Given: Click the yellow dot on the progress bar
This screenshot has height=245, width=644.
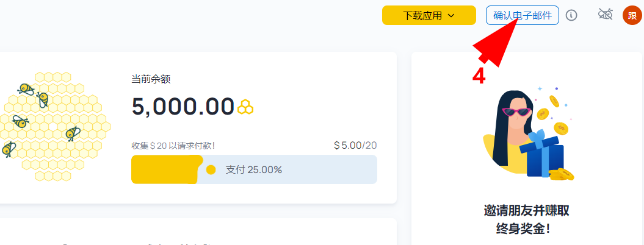Looking at the screenshot, I should point(211,169).
